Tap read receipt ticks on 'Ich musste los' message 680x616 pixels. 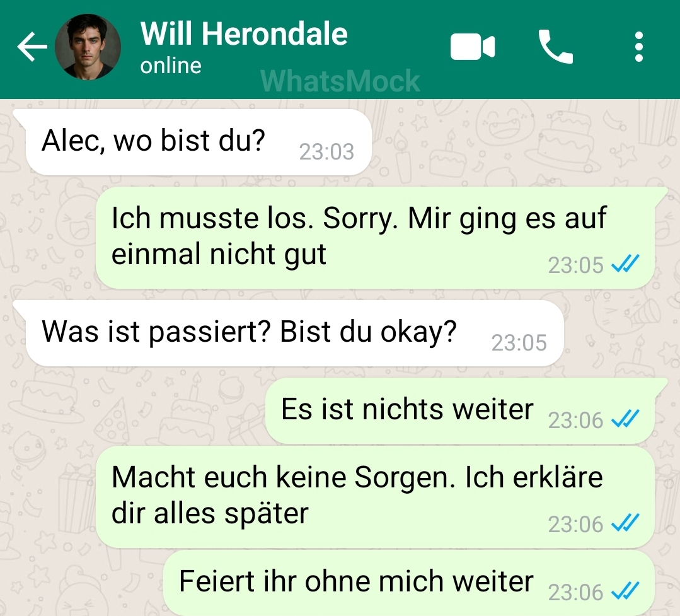coord(625,263)
